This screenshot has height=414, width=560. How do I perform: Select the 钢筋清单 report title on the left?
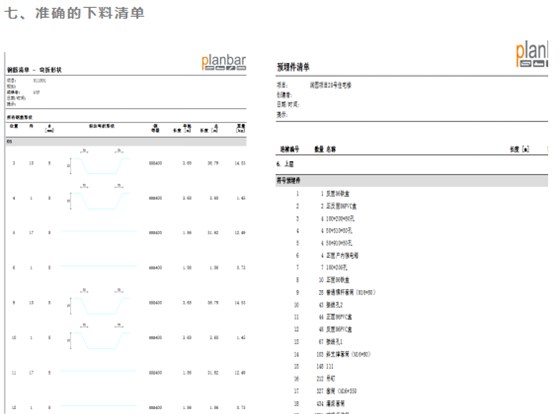coord(34,70)
